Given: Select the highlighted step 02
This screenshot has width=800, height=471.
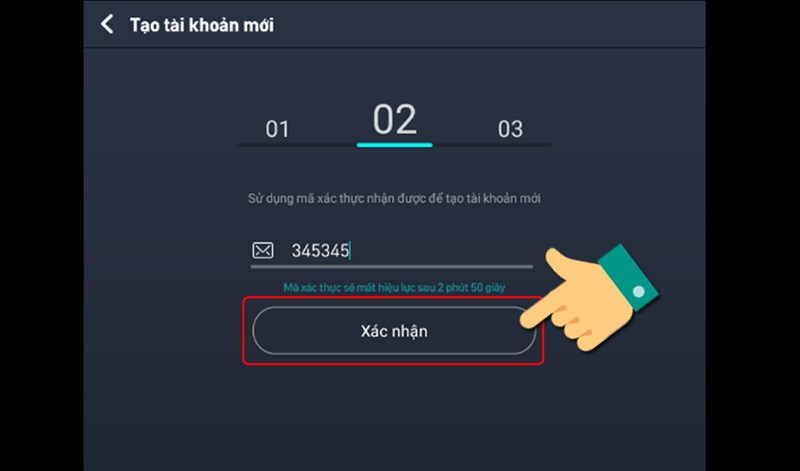Looking at the screenshot, I should pos(394,121).
